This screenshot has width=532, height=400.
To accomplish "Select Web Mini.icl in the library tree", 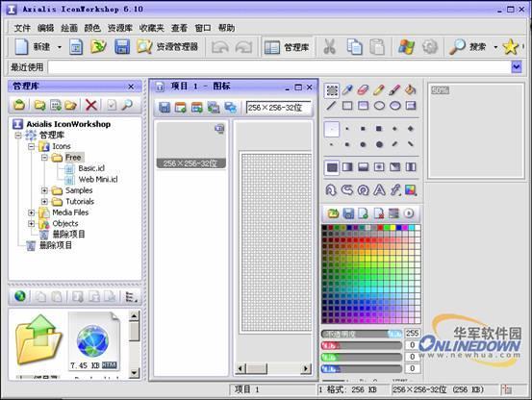I will 98,179.
